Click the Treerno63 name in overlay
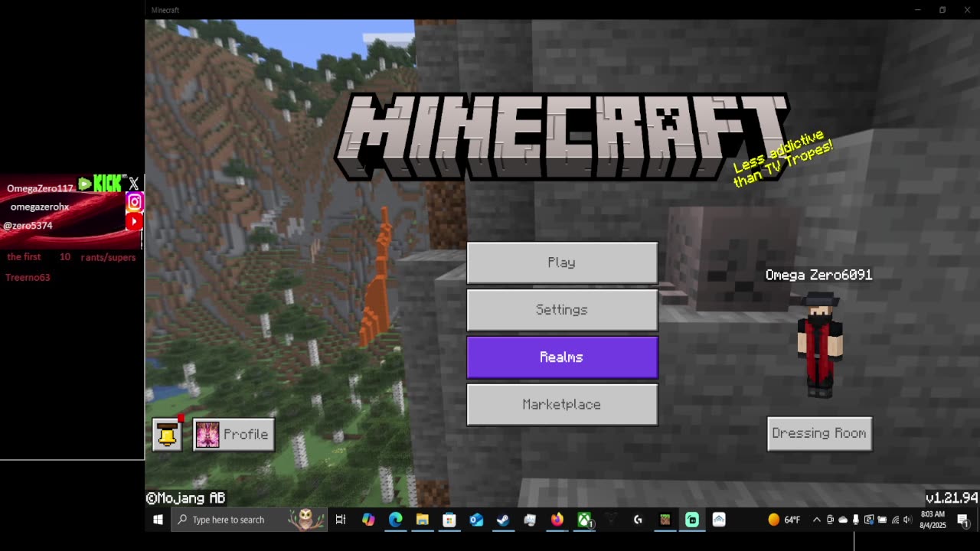This screenshot has height=551, width=980. coord(28,277)
